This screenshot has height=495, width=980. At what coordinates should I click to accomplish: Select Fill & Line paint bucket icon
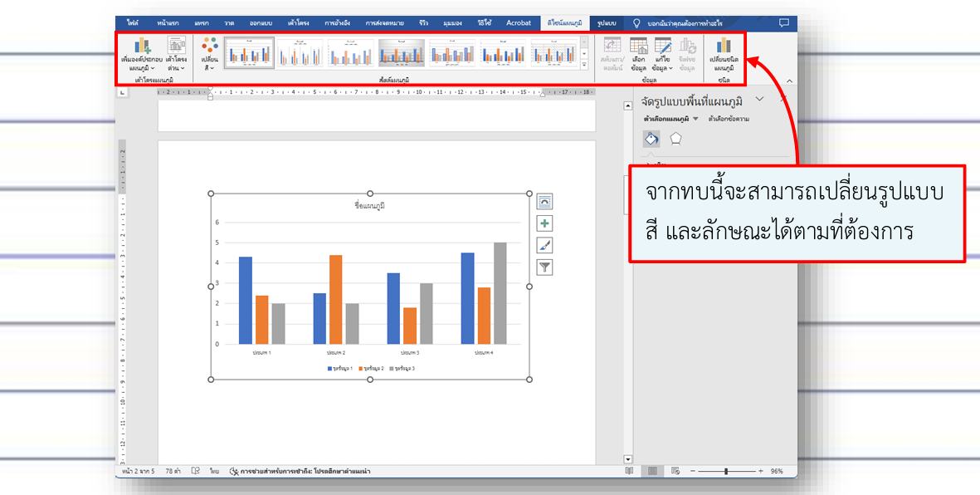click(651, 139)
